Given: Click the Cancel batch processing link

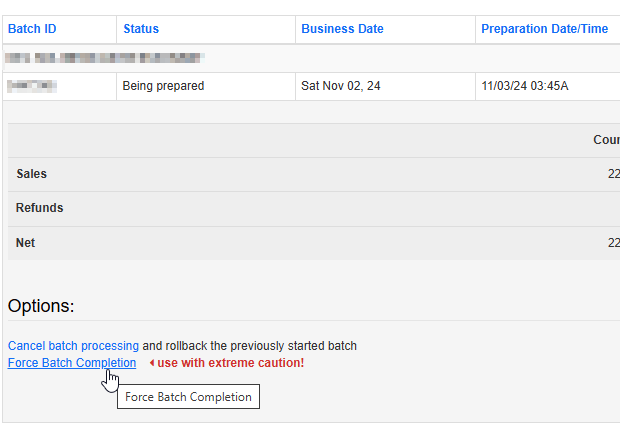Looking at the screenshot, I should coord(73,346).
